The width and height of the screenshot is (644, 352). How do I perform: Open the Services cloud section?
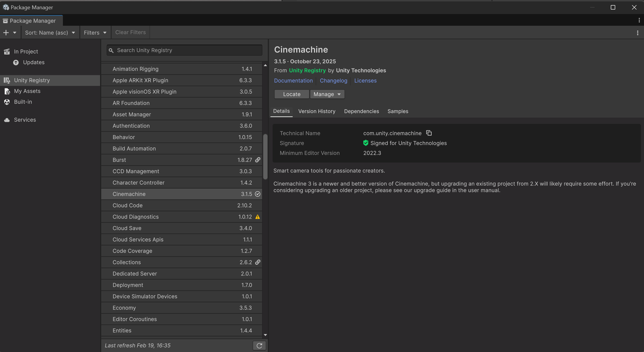click(x=25, y=120)
